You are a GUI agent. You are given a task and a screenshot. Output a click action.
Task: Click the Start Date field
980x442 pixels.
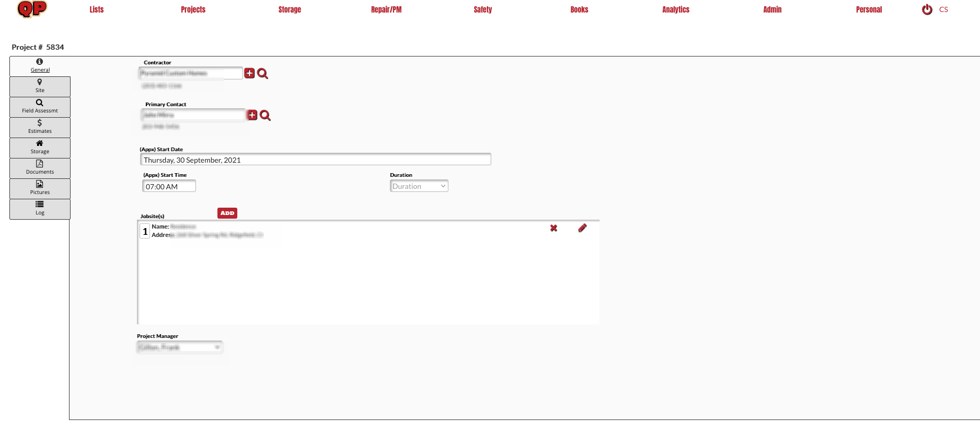[x=315, y=160]
